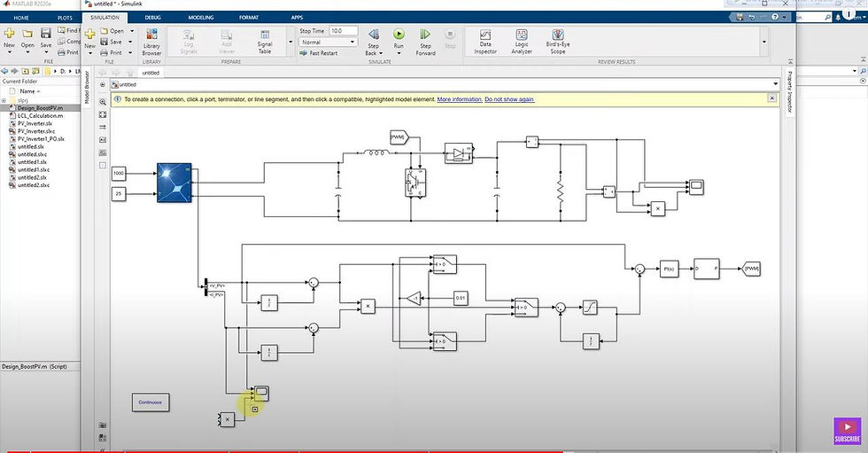
Task: Click the Area box icon in the palette
Action: pos(103,166)
